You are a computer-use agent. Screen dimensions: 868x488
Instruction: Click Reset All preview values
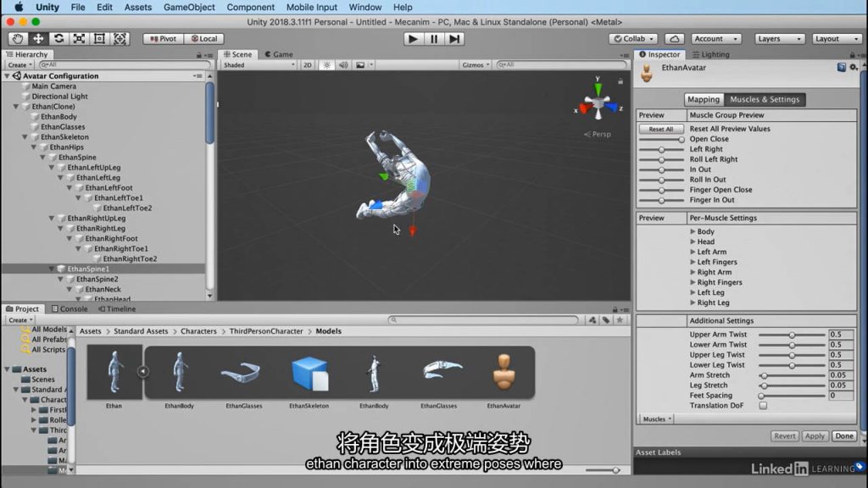click(661, 129)
